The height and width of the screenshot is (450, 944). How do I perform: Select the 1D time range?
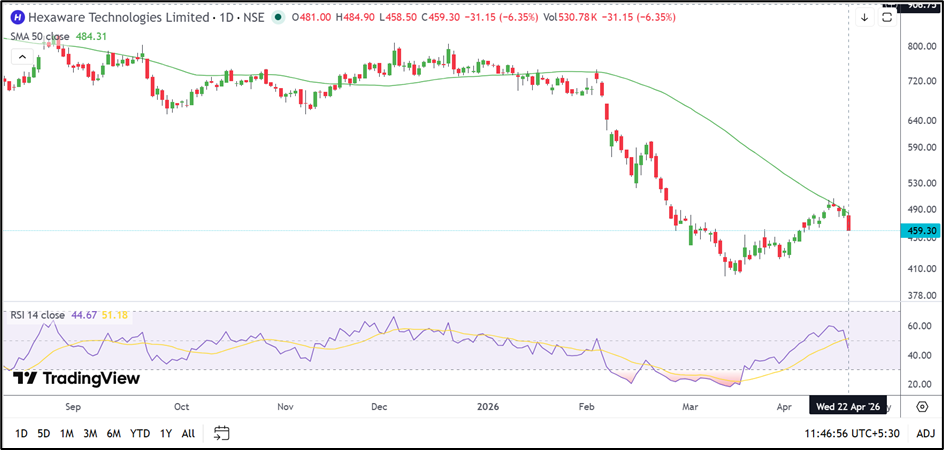pos(21,433)
